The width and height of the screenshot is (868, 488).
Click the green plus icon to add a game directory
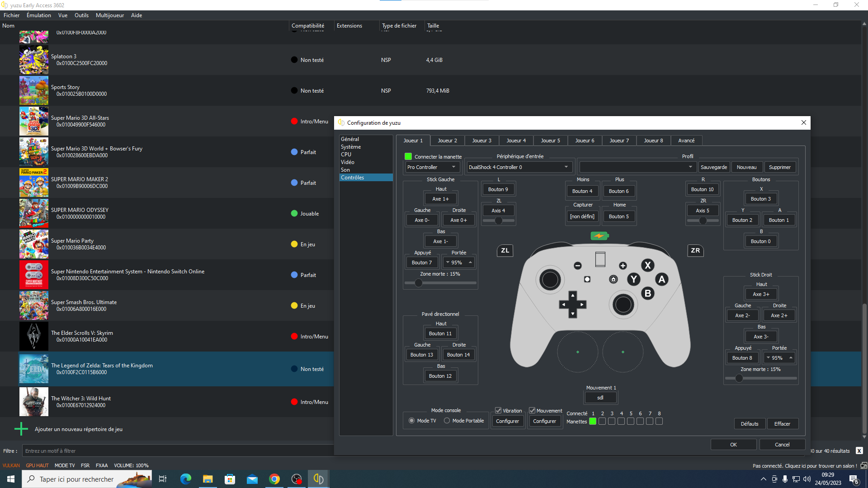pyautogui.click(x=21, y=429)
